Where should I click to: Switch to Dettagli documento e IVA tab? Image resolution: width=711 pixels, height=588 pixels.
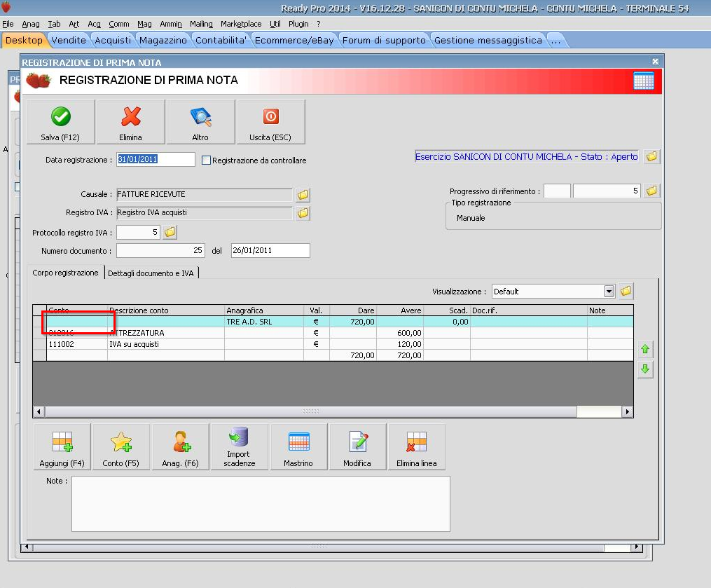click(x=151, y=273)
